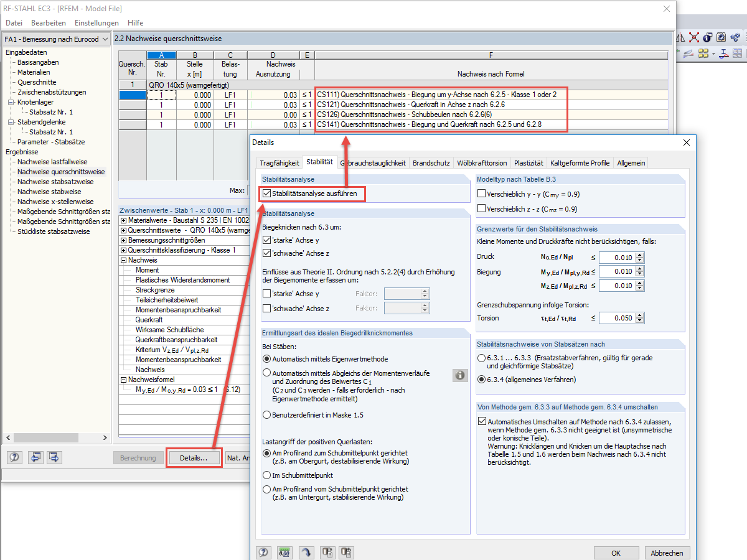This screenshot has width=747, height=560.
Task: Select 6.3.4 allgemeines Verfahren
Action: [482, 379]
